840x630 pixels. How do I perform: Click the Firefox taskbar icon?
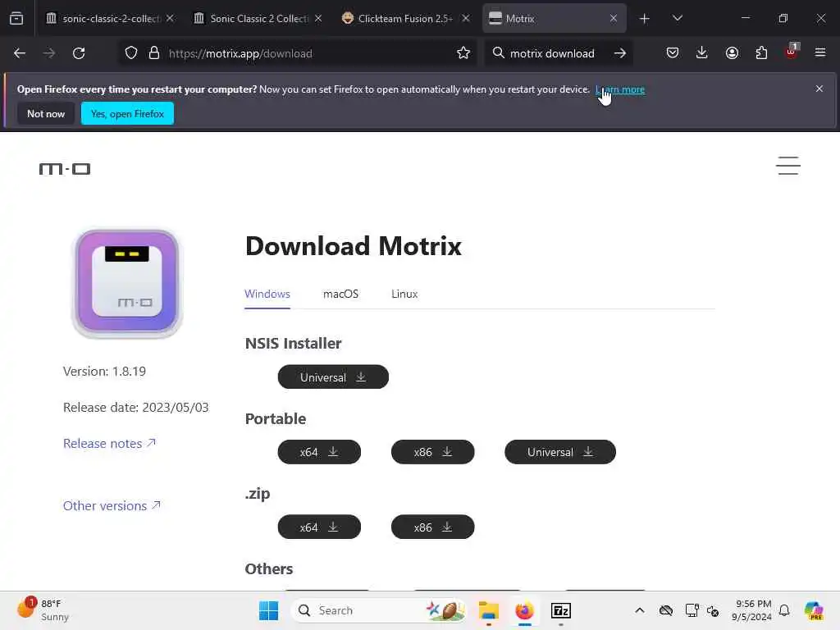pyautogui.click(x=524, y=610)
